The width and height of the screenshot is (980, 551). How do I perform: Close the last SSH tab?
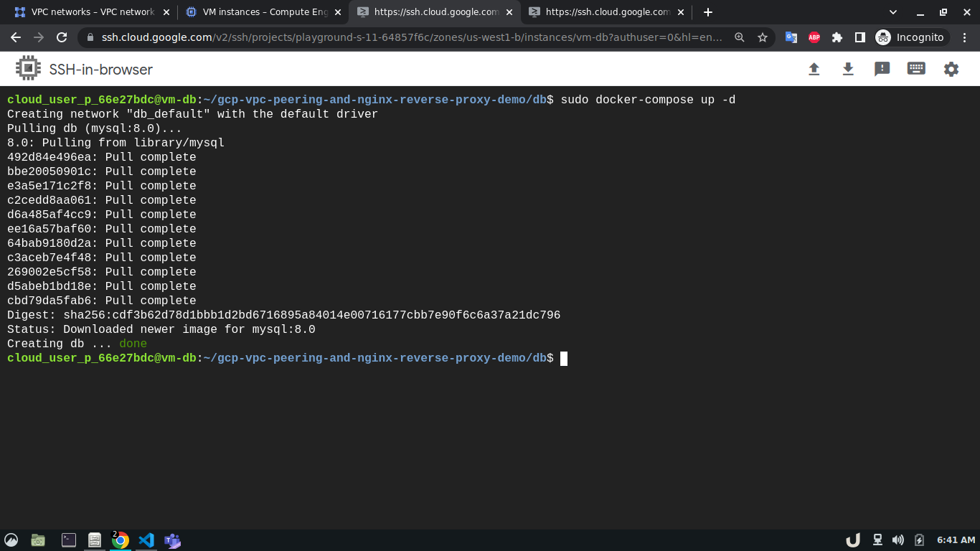tap(681, 12)
